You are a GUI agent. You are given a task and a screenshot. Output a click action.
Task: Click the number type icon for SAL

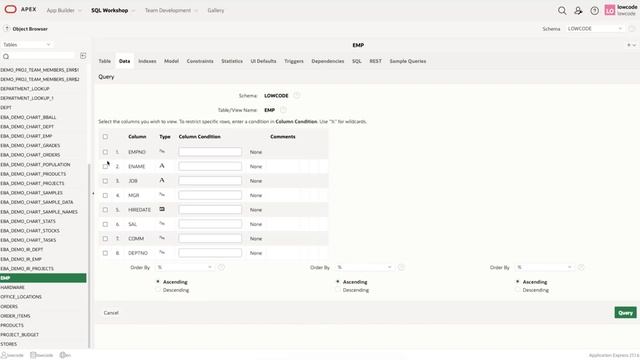162,224
